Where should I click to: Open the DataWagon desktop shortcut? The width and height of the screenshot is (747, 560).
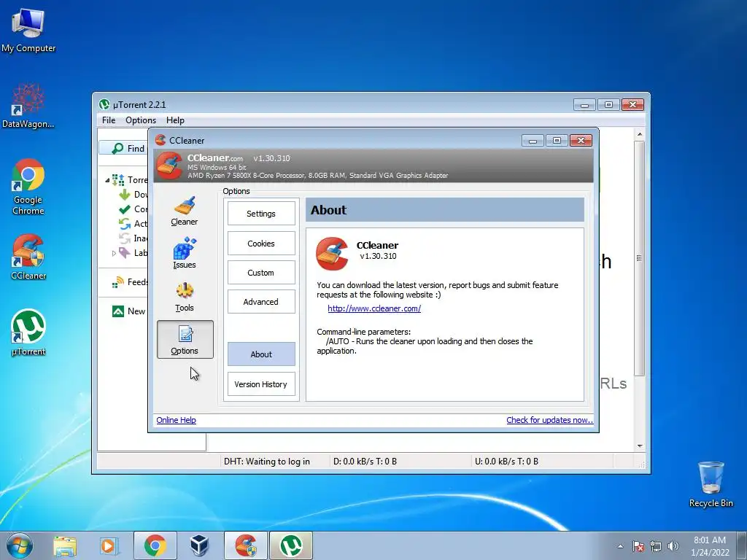[28, 106]
